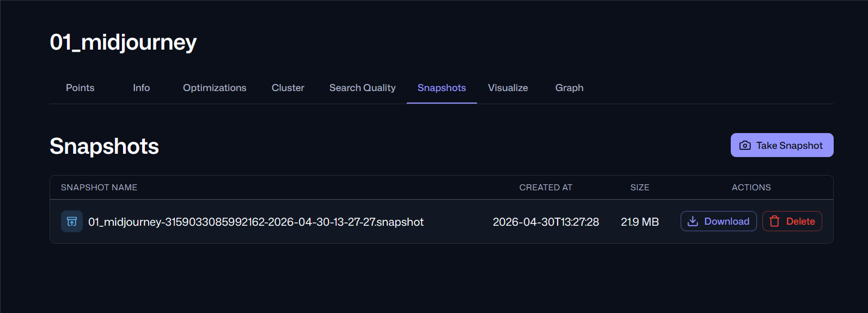The image size is (868, 313).
Task: Click the Delete button text
Action: coord(800,221)
